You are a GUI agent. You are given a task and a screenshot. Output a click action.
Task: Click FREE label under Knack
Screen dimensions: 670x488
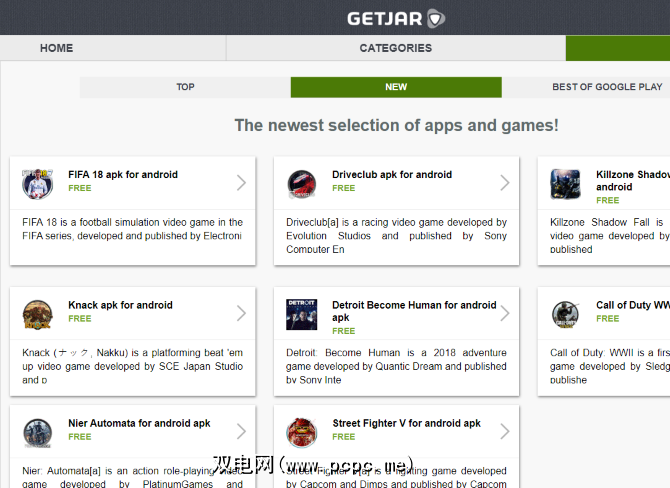pos(80,318)
